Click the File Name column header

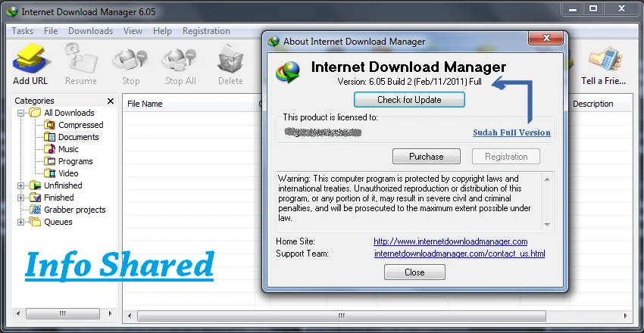coord(189,104)
